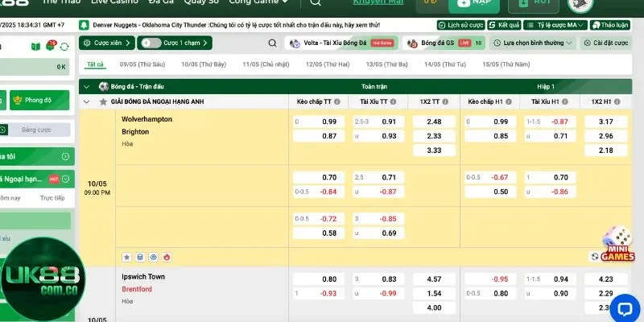
Task: Favorite the Giải Bóng Đá Ngoại Hạng Anh league star
Action: [x=102, y=102]
